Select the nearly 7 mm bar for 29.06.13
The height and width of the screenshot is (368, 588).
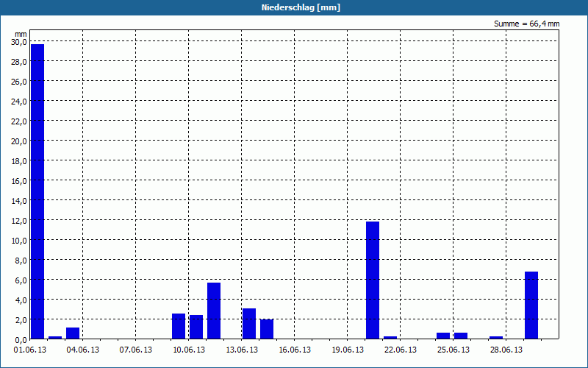(x=531, y=305)
